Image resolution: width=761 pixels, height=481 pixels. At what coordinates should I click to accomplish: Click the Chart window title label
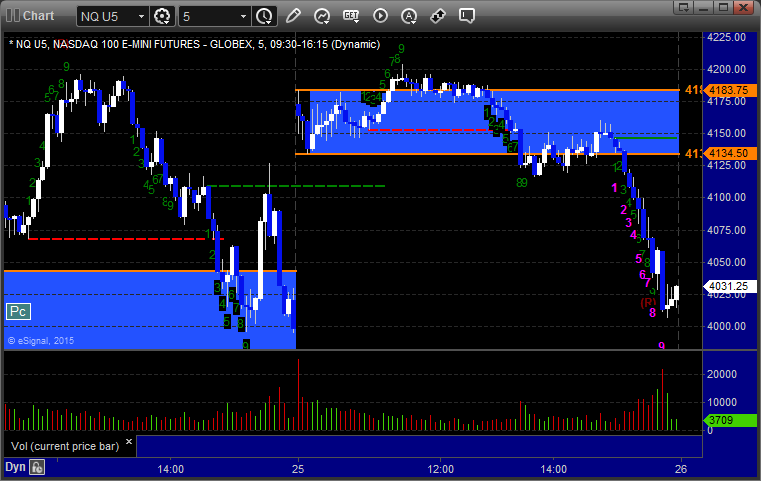(x=38, y=16)
